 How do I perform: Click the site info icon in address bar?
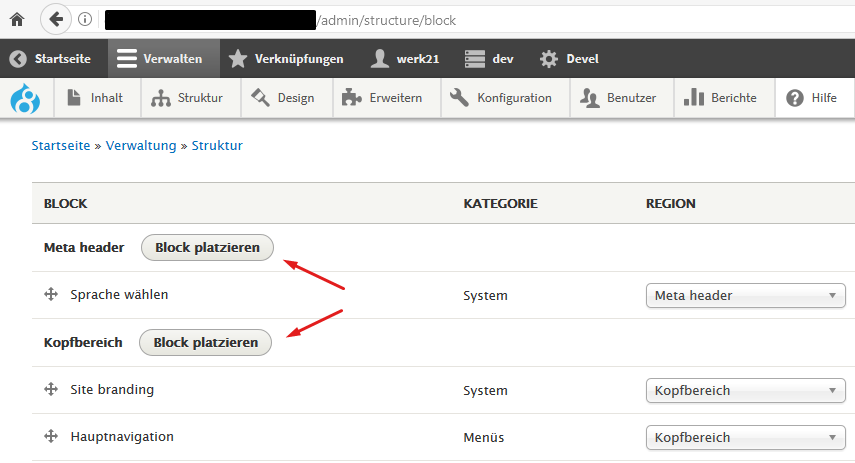point(86,19)
